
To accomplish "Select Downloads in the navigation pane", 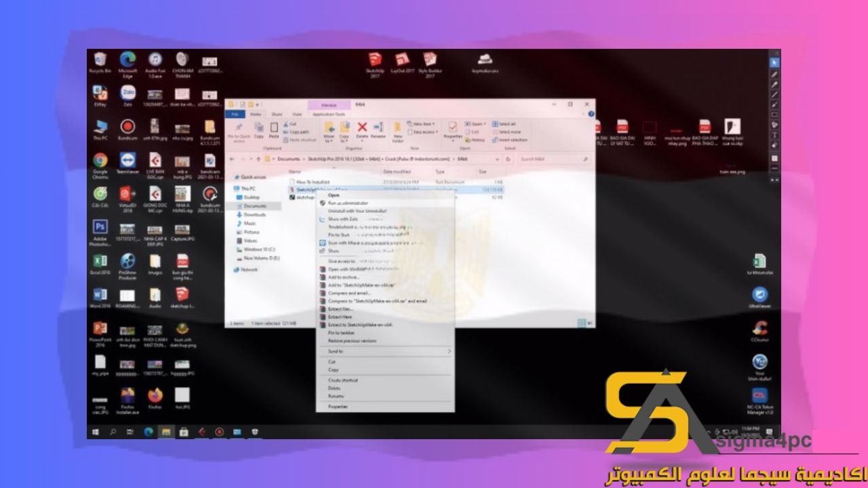I will point(254,214).
